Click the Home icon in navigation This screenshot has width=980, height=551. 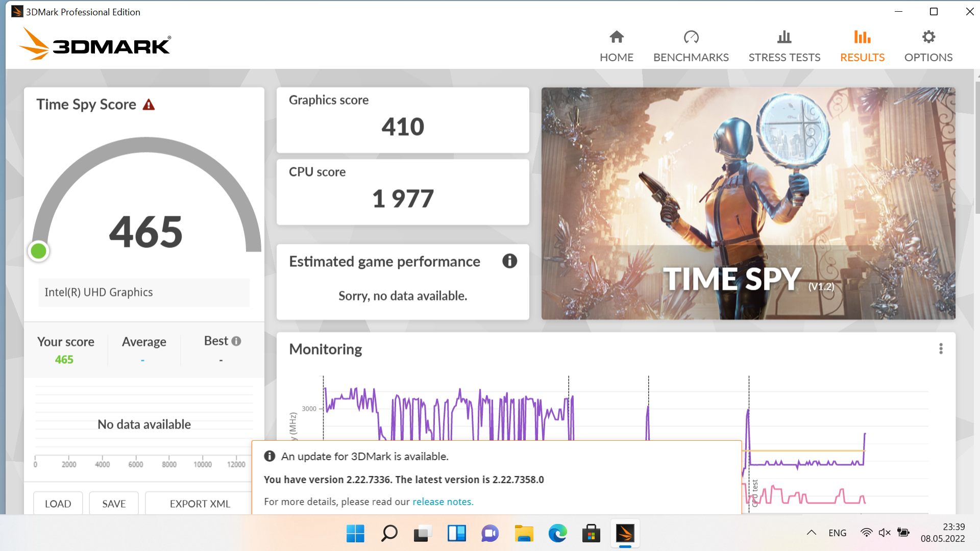click(616, 37)
